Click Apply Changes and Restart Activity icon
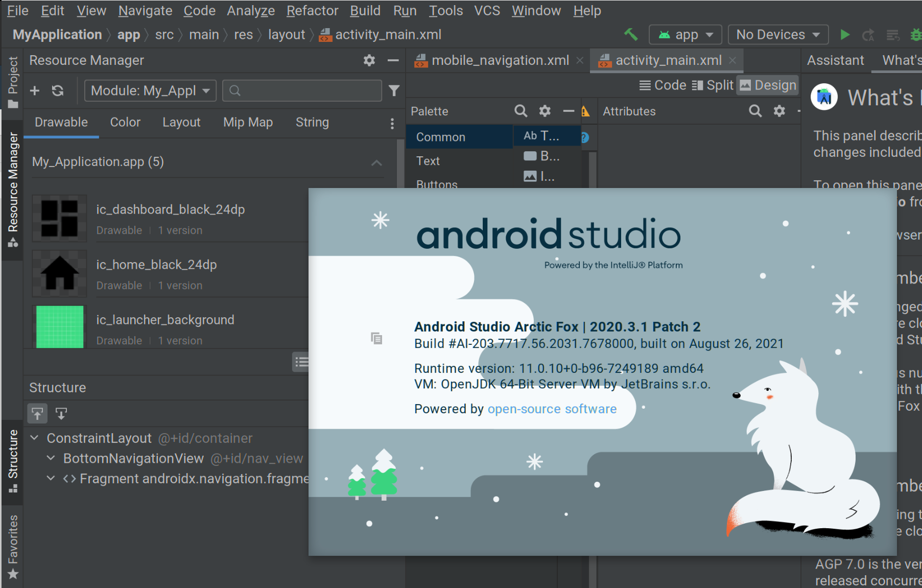The height and width of the screenshot is (588, 922). click(868, 35)
